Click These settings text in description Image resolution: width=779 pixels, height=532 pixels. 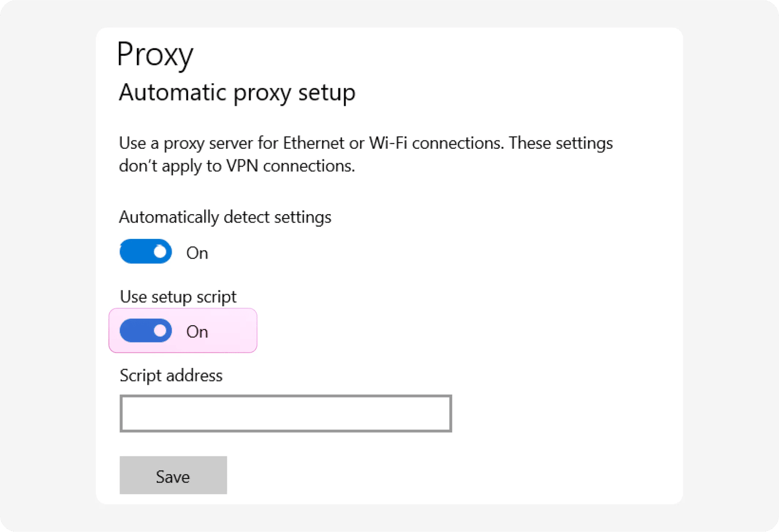click(x=561, y=143)
